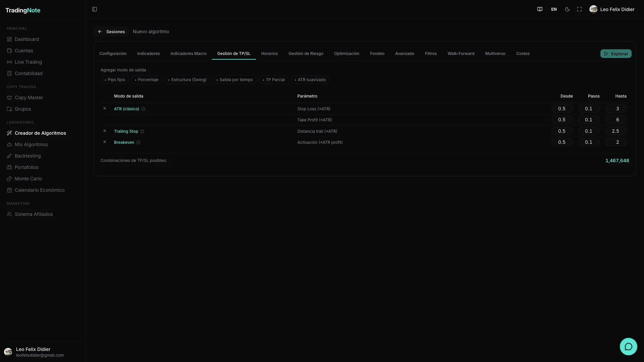Add the Pips fijos exit mode
Image resolution: width=644 pixels, height=362 pixels.
(115, 80)
